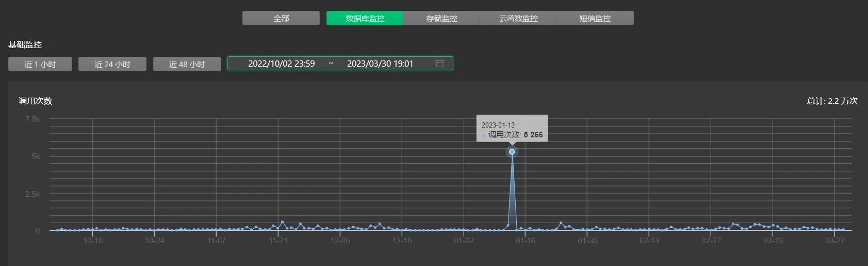This screenshot has height=266, width=868.
Task: Click the 12-19 x-axis date label
Action: pyautogui.click(x=402, y=241)
